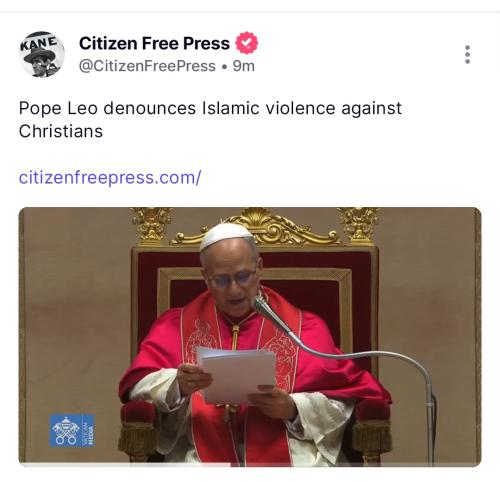The image size is (500, 482).
Task: Click the KANE lettering on the avatar
Action: tap(39, 44)
